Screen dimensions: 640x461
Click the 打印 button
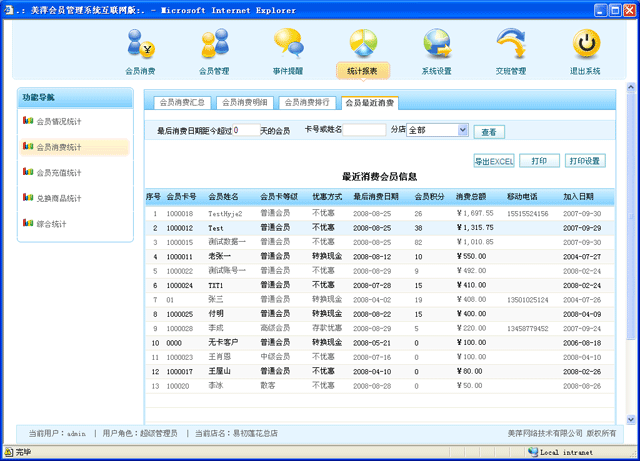pos(539,161)
